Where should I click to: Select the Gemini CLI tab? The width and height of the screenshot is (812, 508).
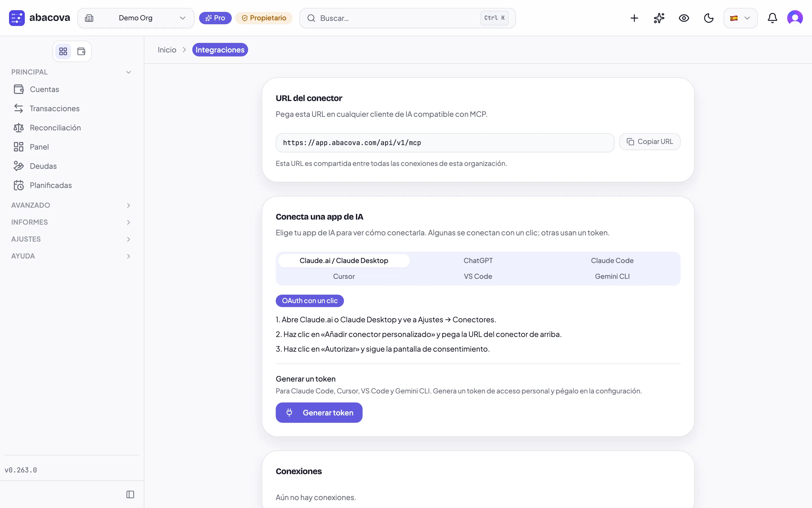click(612, 277)
